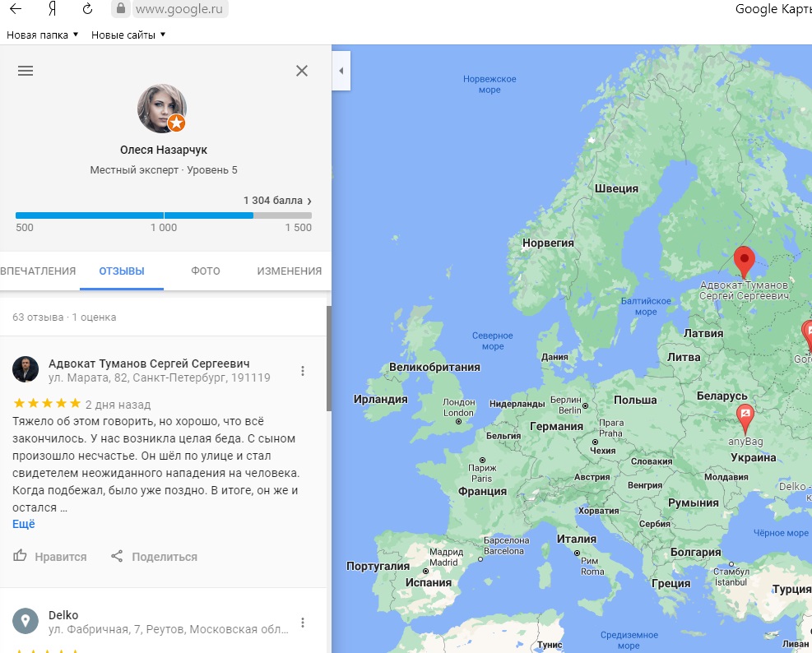Reload the page with the refresh icon
The image size is (812, 653).
click(x=87, y=9)
